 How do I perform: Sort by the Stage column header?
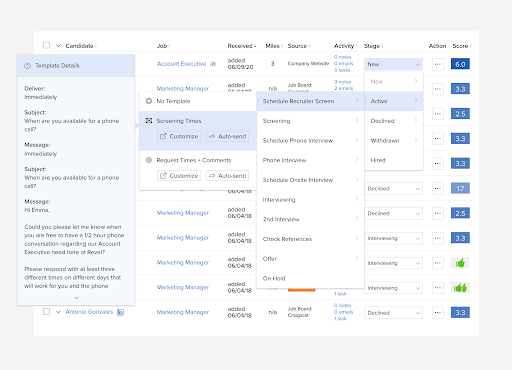[374, 46]
